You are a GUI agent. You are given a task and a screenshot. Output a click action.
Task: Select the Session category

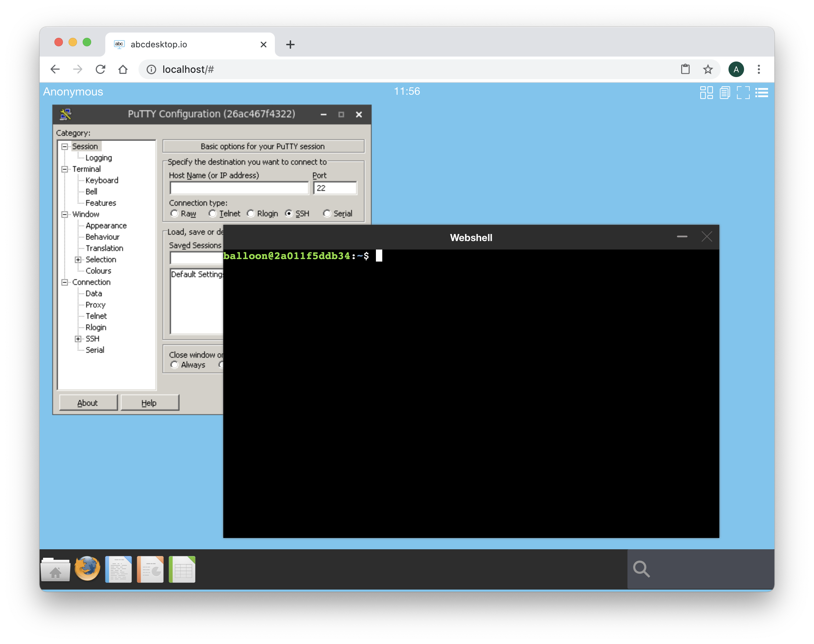coord(85,146)
